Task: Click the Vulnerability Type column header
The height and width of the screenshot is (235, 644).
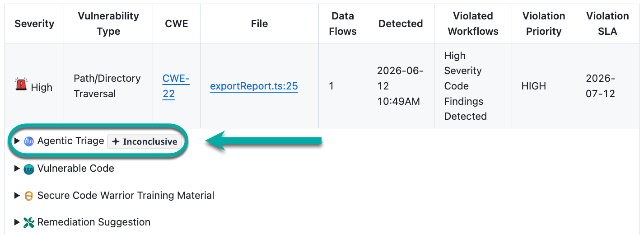Action: pyautogui.click(x=108, y=23)
